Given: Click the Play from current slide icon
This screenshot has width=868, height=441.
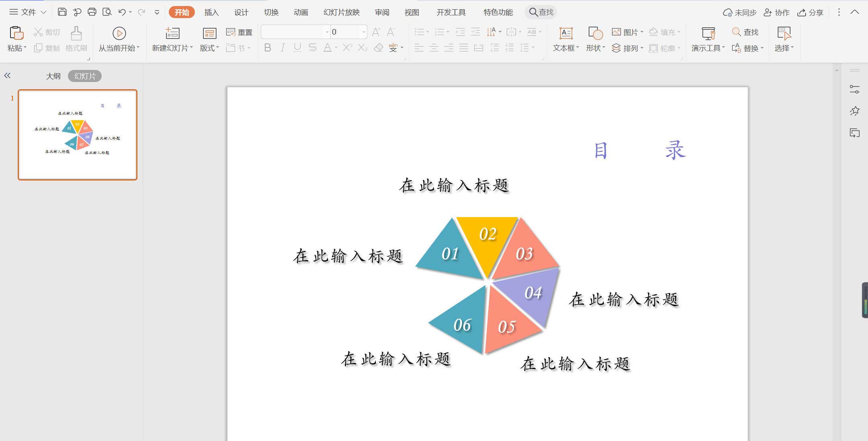Looking at the screenshot, I should point(119,33).
